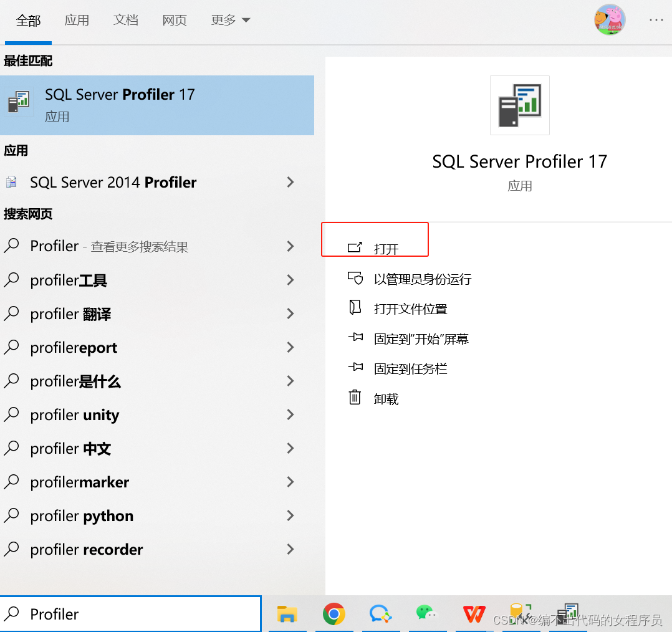Click the magnifier icon in the search box
The height and width of the screenshot is (632, 672).
click(12, 613)
